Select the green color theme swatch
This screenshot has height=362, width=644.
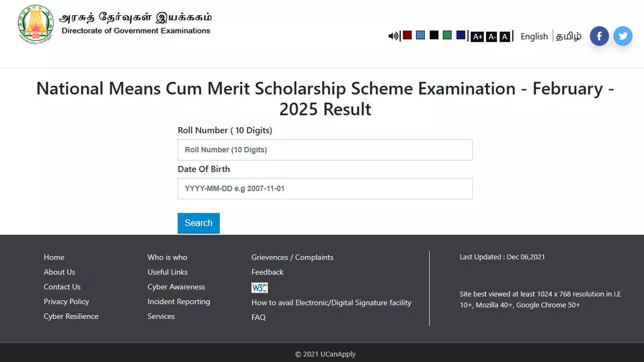447,35
